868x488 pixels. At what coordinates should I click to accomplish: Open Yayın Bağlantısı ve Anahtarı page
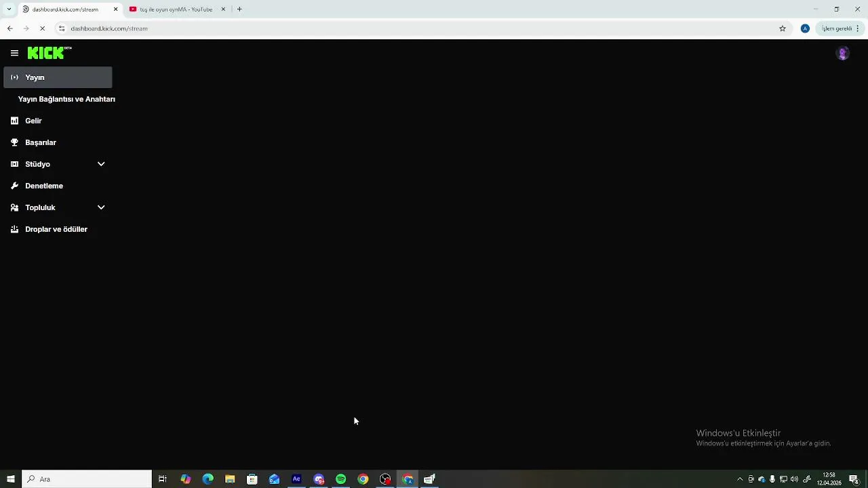pyautogui.click(x=66, y=99)
